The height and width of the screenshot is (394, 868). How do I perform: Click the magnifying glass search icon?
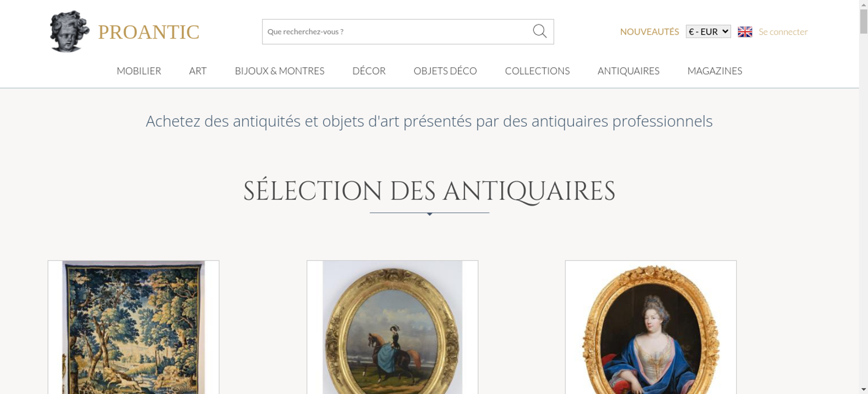tap(539, 31)
